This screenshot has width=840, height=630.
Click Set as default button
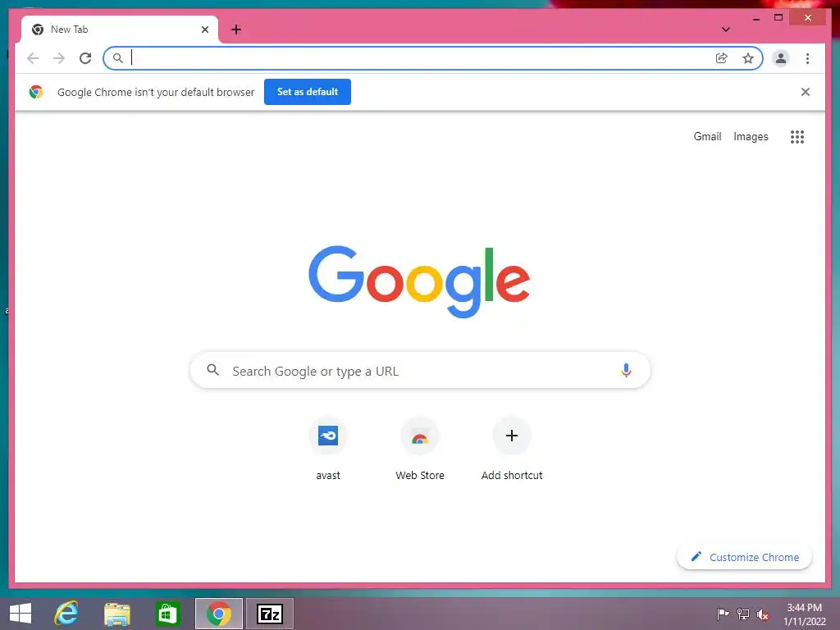point(308,92)
